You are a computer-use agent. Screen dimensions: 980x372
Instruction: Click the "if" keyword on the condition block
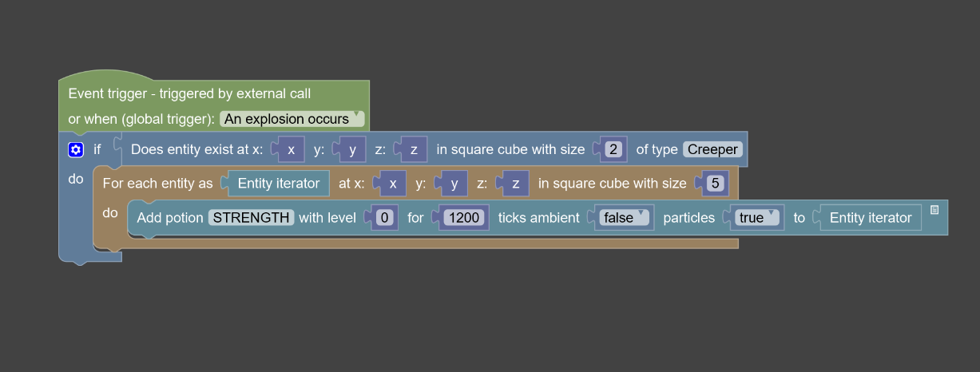click(x=97, y=149)
